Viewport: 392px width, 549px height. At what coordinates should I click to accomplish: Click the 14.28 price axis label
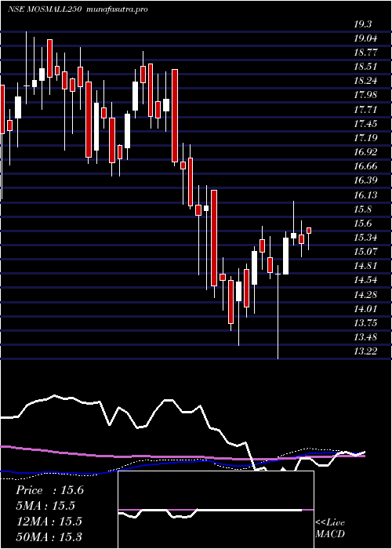(x=365, y=294)
